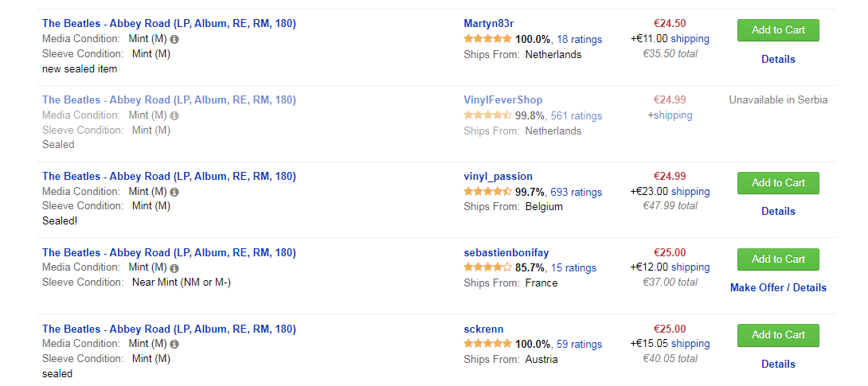868x386 pixels.
Task: Click info icon on vinyl_passion listing's Media Condition
Action: 174,192
